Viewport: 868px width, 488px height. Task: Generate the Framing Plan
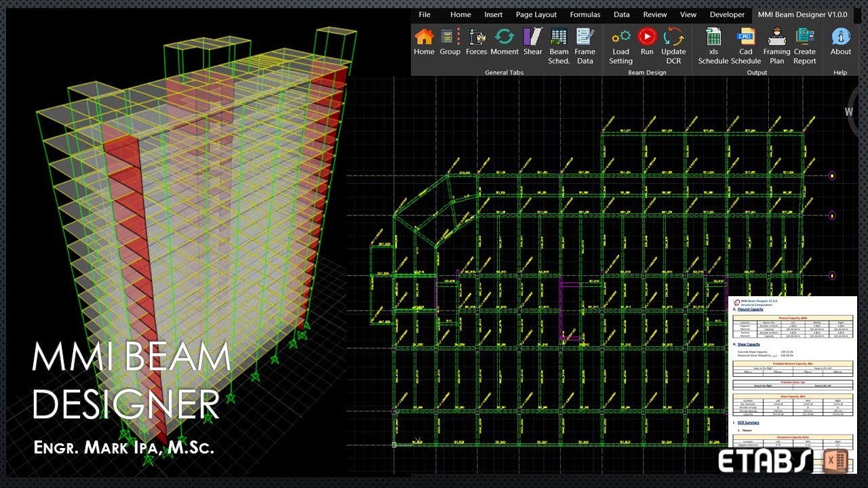(x=776, y=46)
